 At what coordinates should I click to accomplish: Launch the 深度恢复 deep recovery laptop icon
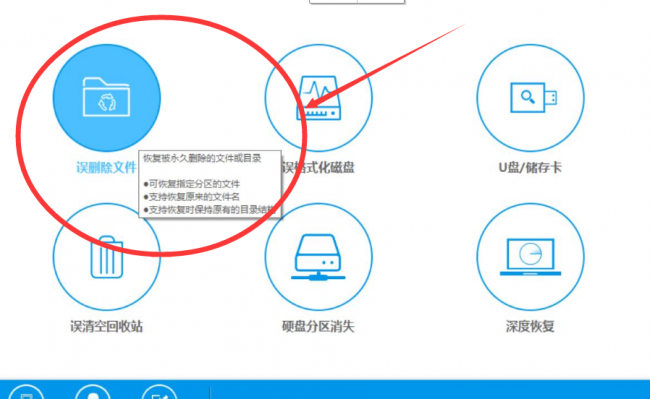pos(530,256)
